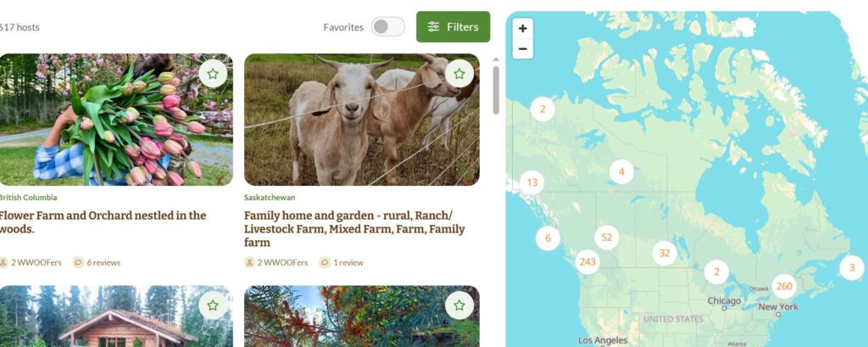Expand the 32 hosts map cluster
Screen dimensions: 868x347
tap(665, 254)
